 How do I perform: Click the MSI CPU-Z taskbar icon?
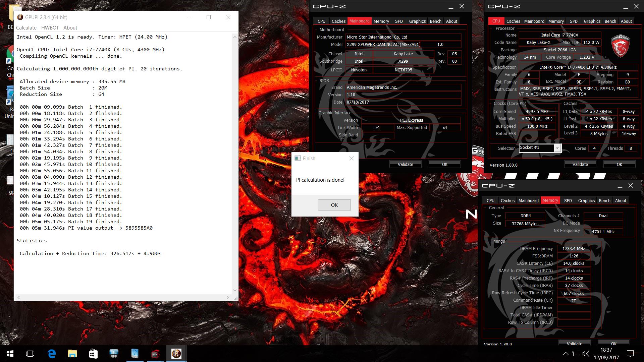(x=156, y=354)
